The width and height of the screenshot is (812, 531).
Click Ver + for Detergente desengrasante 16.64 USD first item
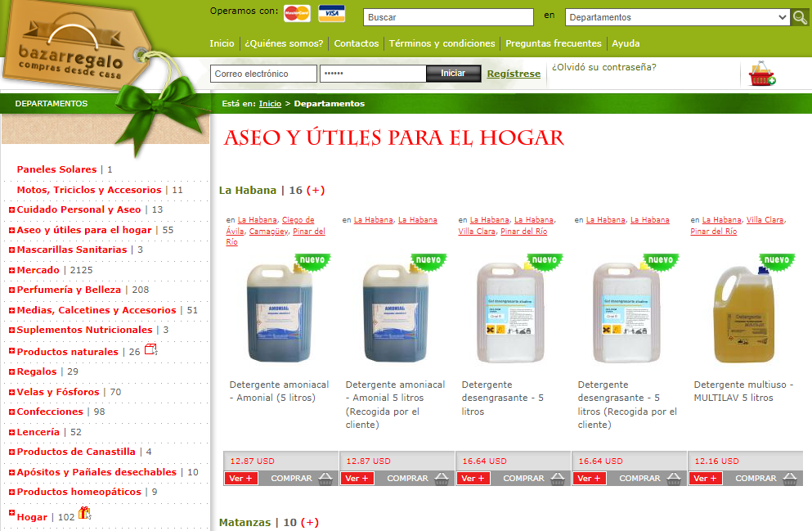click(x=473, y=478)
